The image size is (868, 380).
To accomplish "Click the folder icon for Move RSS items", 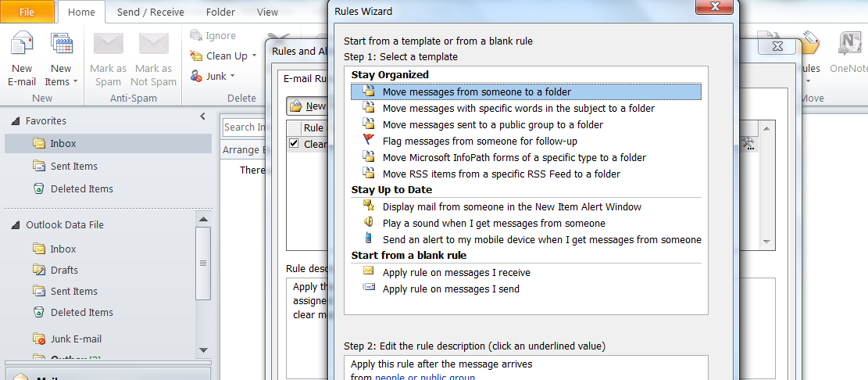I will pyautogui.click(x=369, y=173).
